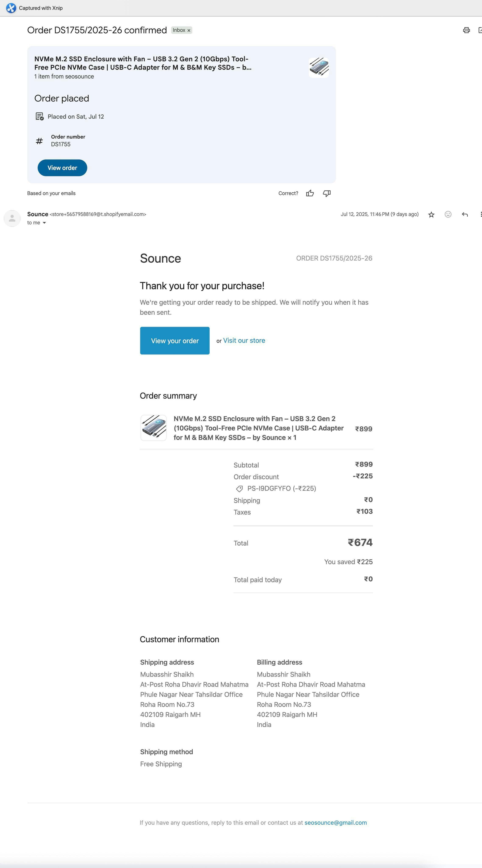Screen dimensions: 482x868
Task: Star this email from Sounce
Action: (431, 215)
